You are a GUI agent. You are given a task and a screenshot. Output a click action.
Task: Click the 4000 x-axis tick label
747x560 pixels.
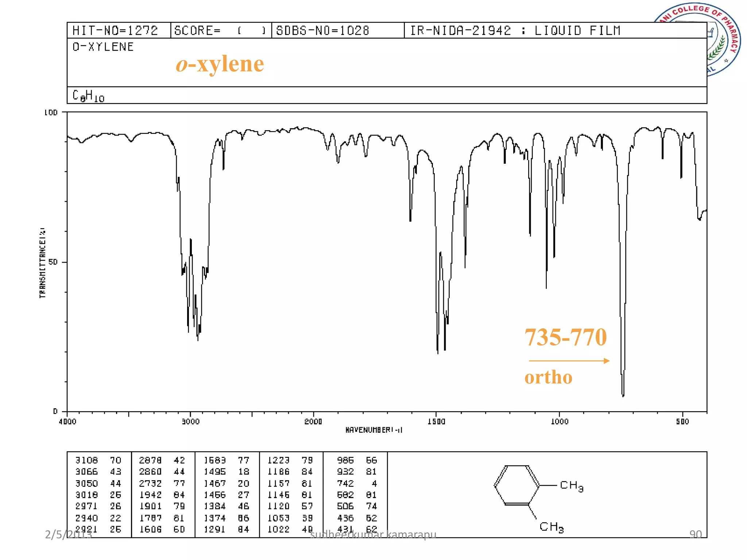(x=67, y=422)
